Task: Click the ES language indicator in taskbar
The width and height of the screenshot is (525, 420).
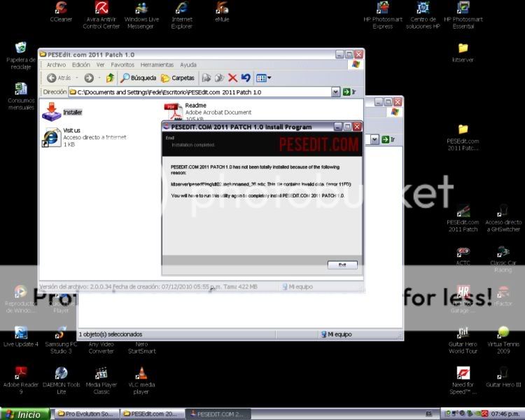Action: [428, 414]
